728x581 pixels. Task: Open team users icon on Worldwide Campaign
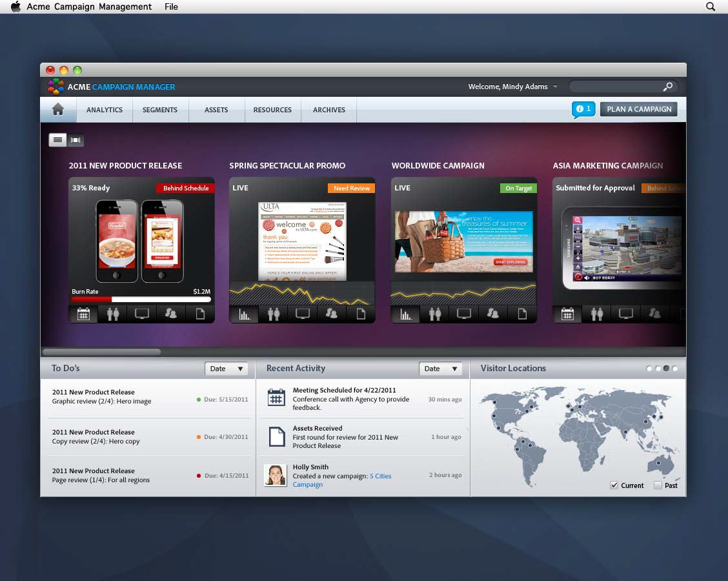(493, 314)
